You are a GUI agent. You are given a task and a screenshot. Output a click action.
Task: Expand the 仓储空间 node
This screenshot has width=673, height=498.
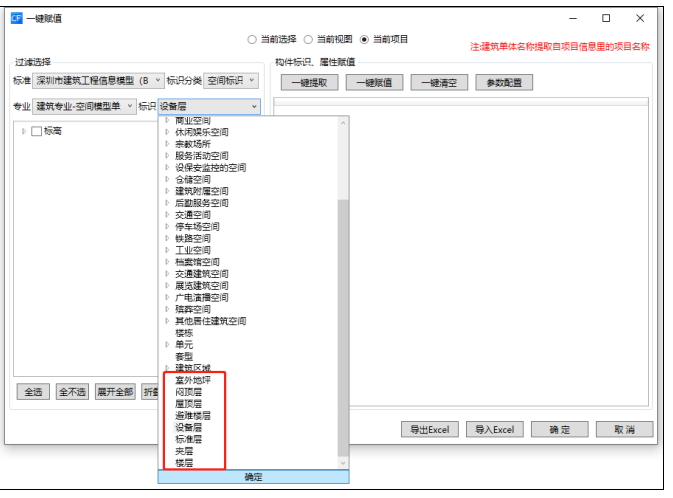coord(167,179)
